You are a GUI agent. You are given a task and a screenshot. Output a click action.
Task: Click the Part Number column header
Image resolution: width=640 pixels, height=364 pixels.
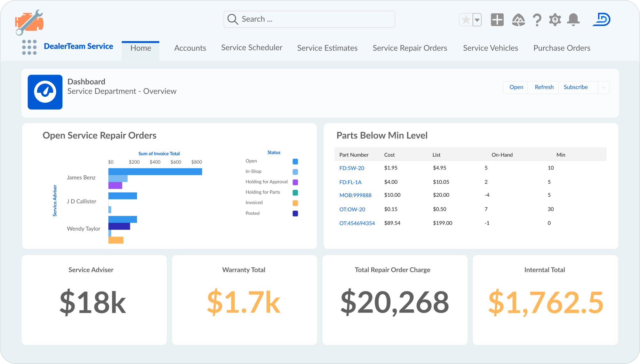(354, 155)
